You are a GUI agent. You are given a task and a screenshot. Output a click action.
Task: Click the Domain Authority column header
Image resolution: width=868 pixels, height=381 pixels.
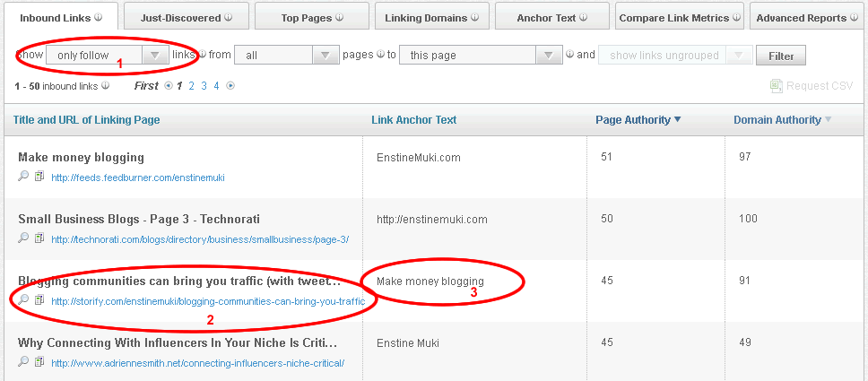pos(777,120)
